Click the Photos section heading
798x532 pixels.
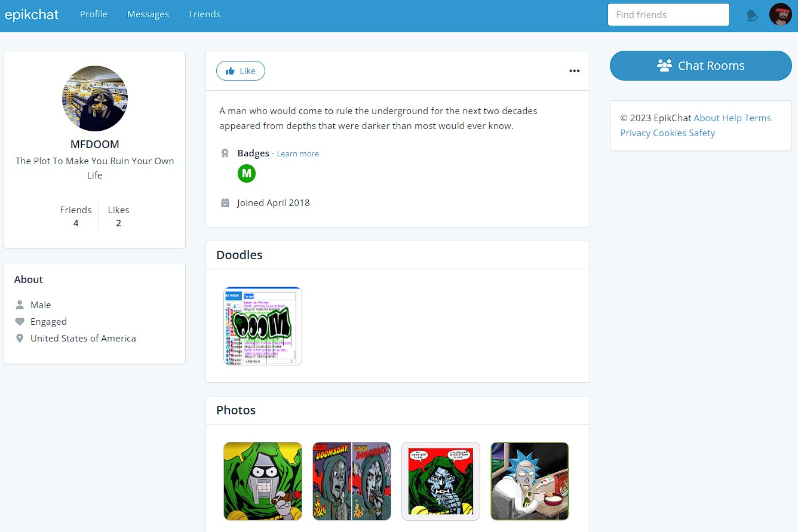coord(236,410)
